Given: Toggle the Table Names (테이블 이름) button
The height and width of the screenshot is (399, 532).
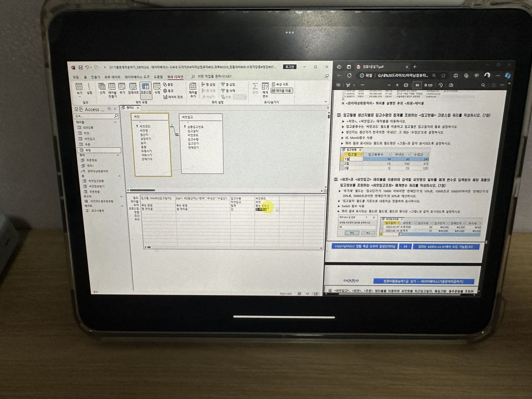Looking at the screenshot, I should 282,91.
